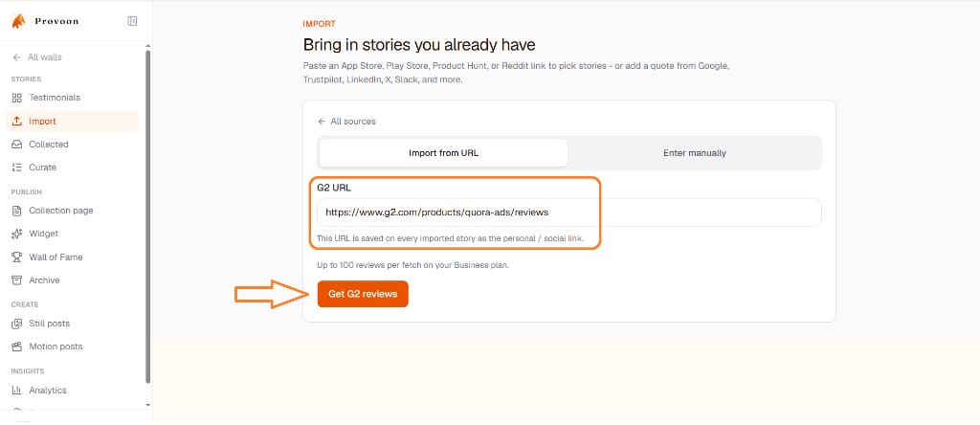Viewport: 980px width, 425px height.
Task: Click the Analytics bar chart icon
Action: 17,391
